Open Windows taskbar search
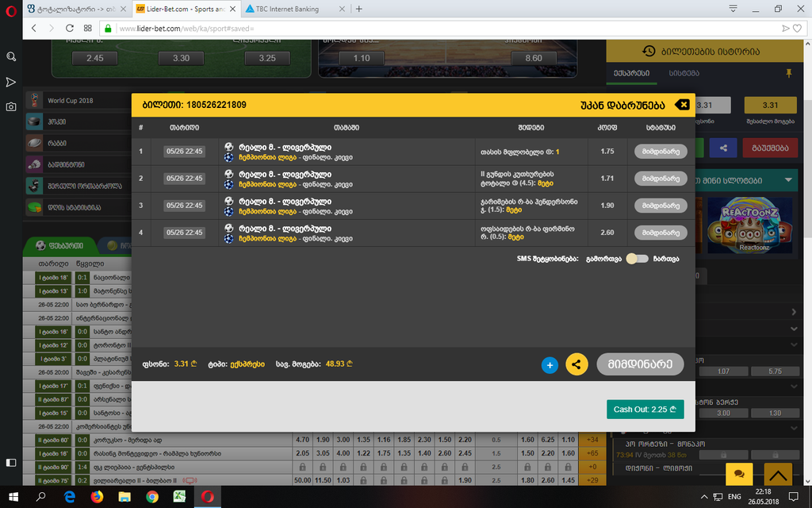Image resolution: width=812 pixels, height=508 pixels. [41, 497]
